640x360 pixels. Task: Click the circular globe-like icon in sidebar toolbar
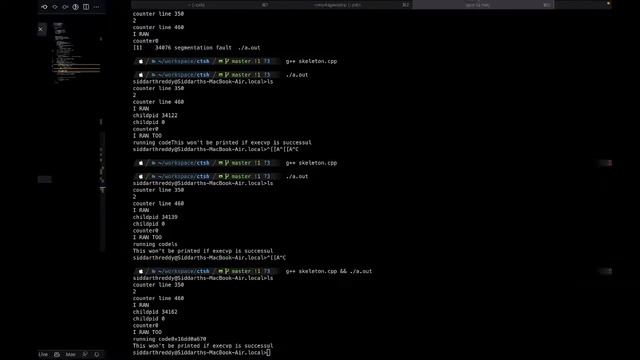[x=76, y=7]
